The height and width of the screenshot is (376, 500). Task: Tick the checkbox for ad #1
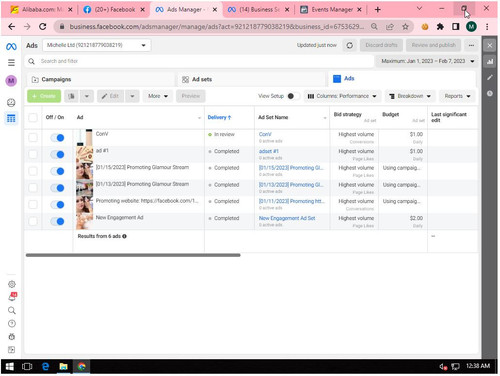click(33, 154)
